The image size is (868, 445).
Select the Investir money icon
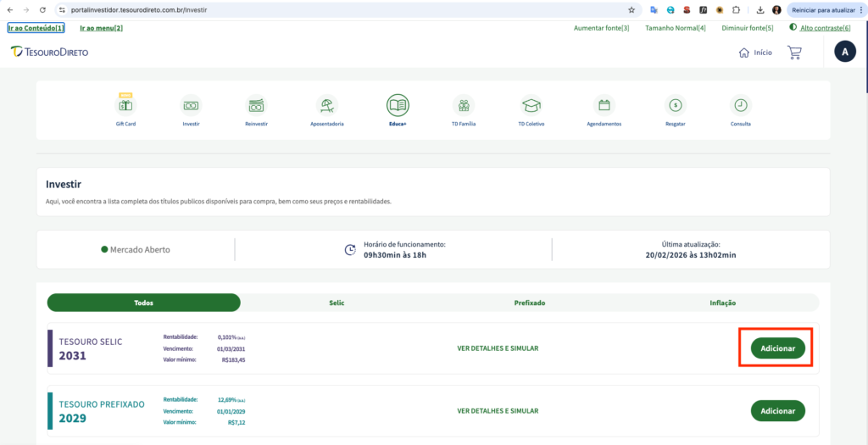click(x=191, y=106)
